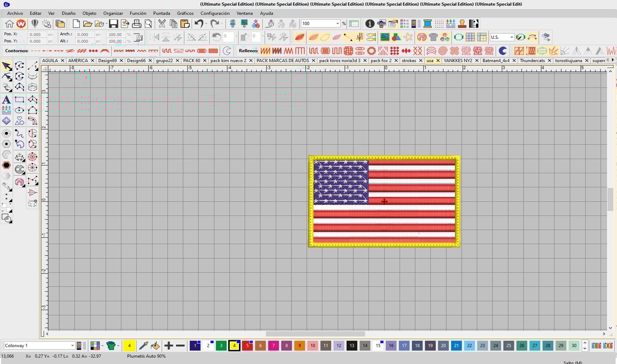The image size is (617, 364).
Task: Click the USA flag embroidery design
Action: [384, 201]
